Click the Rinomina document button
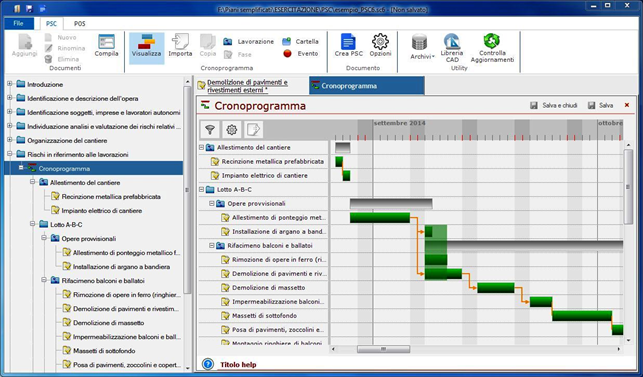The image size is (643, 377). click(65, 48)
